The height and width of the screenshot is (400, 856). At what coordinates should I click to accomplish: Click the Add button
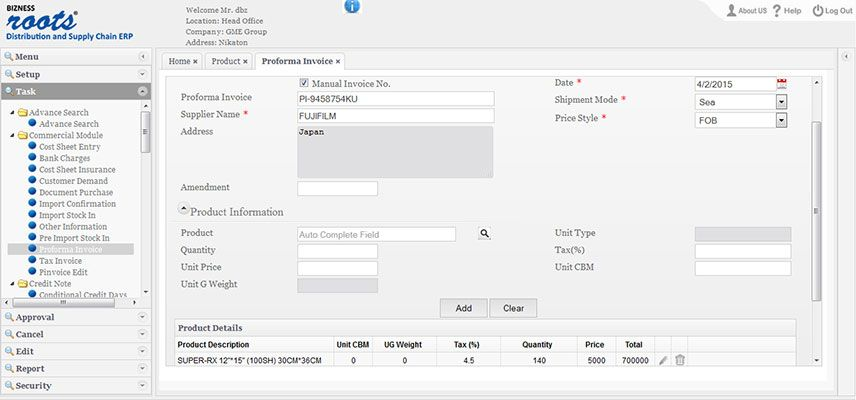point(463,308)
